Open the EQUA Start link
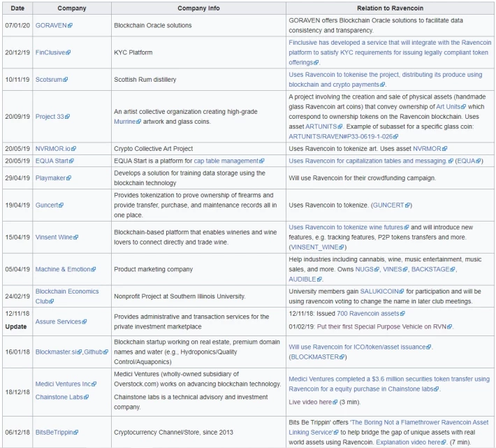 coord(54,161)
